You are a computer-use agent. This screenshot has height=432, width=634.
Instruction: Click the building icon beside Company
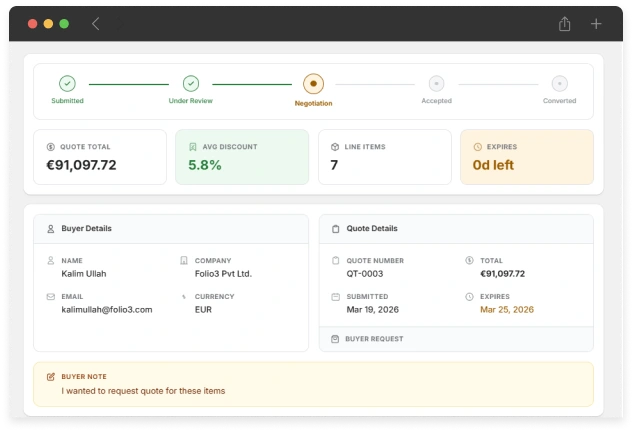[x=184, y=260]
